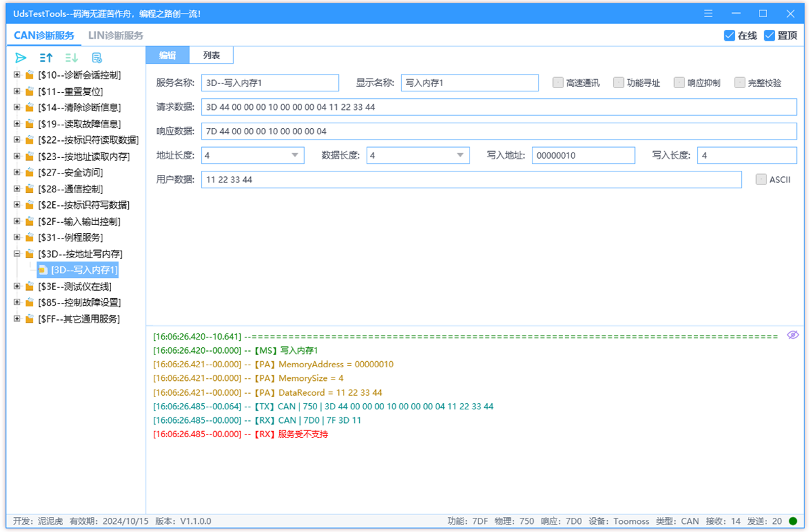Toggle the 在线 online checkbox
The width and height of the screenshot is (809, 532).
(729, 35)
